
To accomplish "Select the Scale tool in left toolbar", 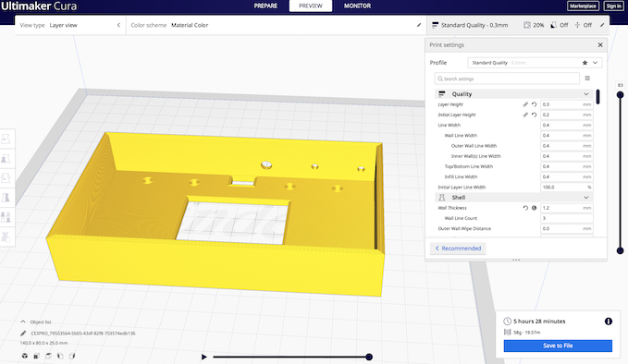I will (6, 159).
